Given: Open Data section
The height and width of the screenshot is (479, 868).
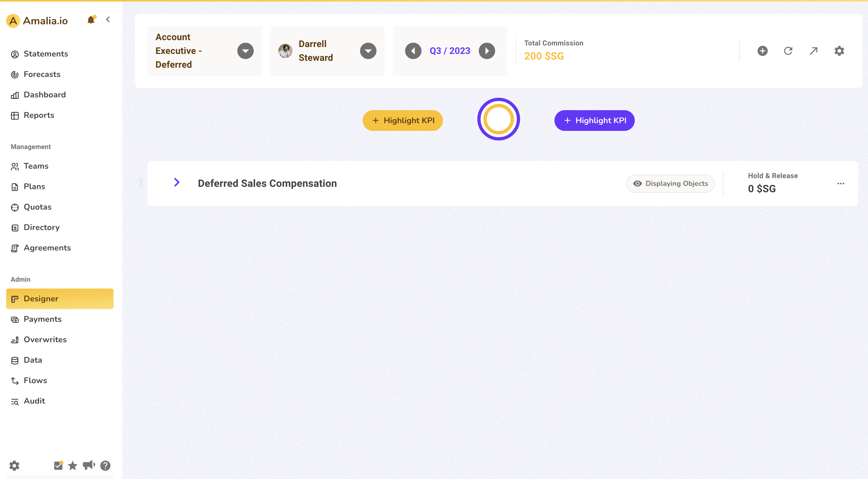Looking at the screenshot, I should pyautogui.click(x=60, y=360).
